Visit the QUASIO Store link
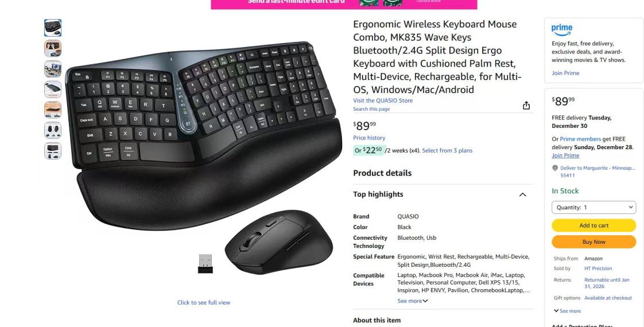Screen dimensions: 644x327 click(383, 100)
